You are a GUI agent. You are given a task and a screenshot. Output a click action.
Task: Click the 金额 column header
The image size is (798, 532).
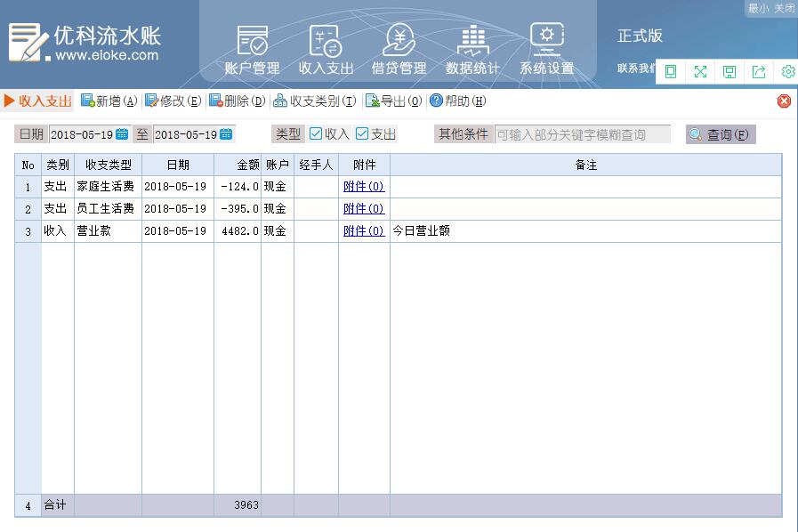[238, 165]
